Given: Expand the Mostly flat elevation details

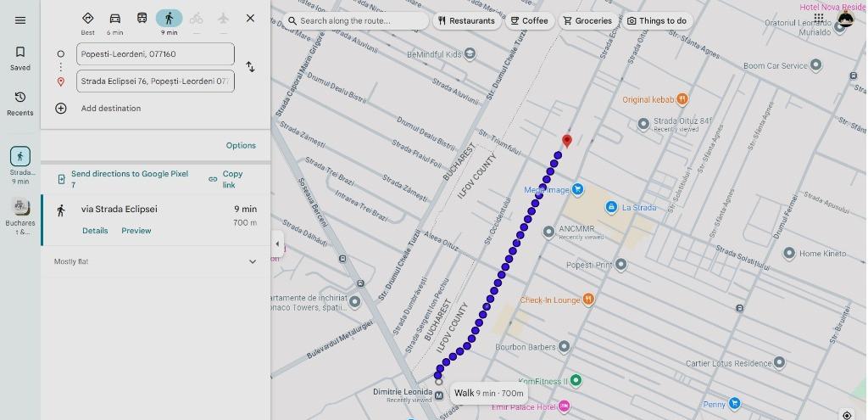Looking at the screenshot, I should (252, 261).
